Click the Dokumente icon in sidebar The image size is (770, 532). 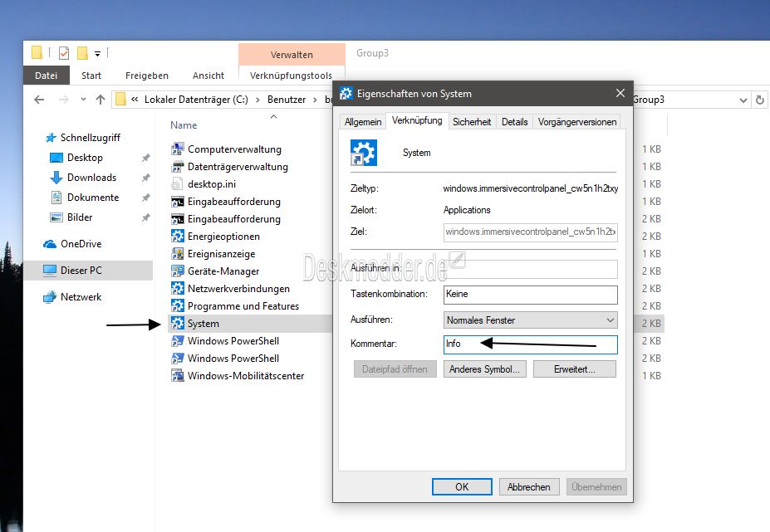pyautogui.click(x=56, y=198)
